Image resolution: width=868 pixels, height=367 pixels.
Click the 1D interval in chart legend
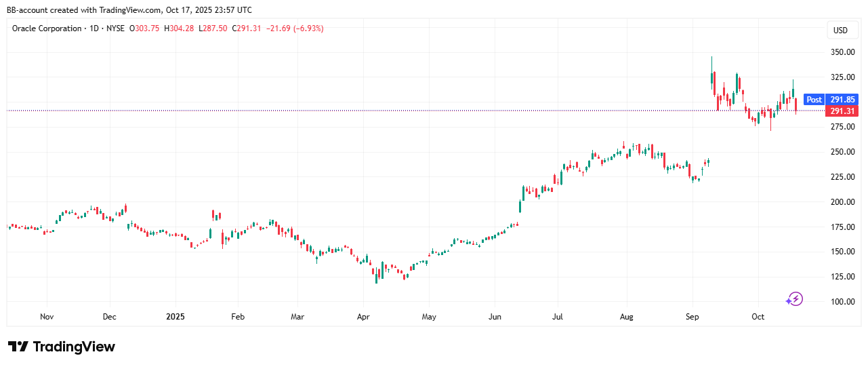point(94,28)
